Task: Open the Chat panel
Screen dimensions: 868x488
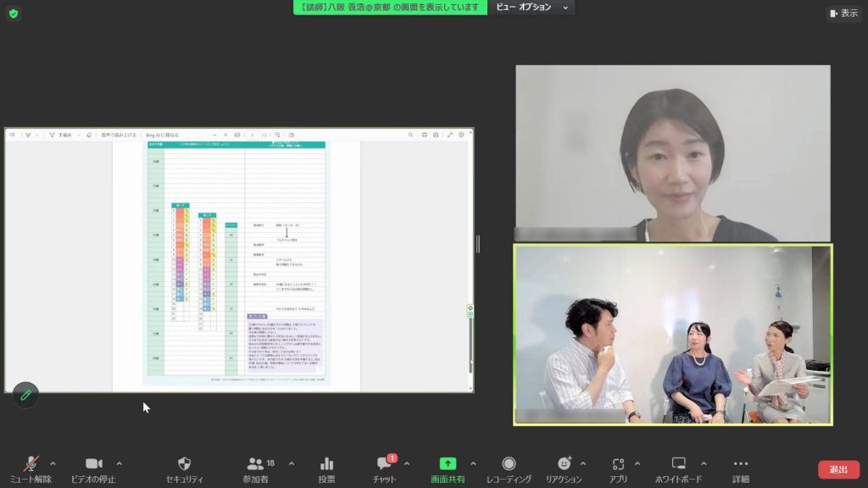Action: (385, 464)
